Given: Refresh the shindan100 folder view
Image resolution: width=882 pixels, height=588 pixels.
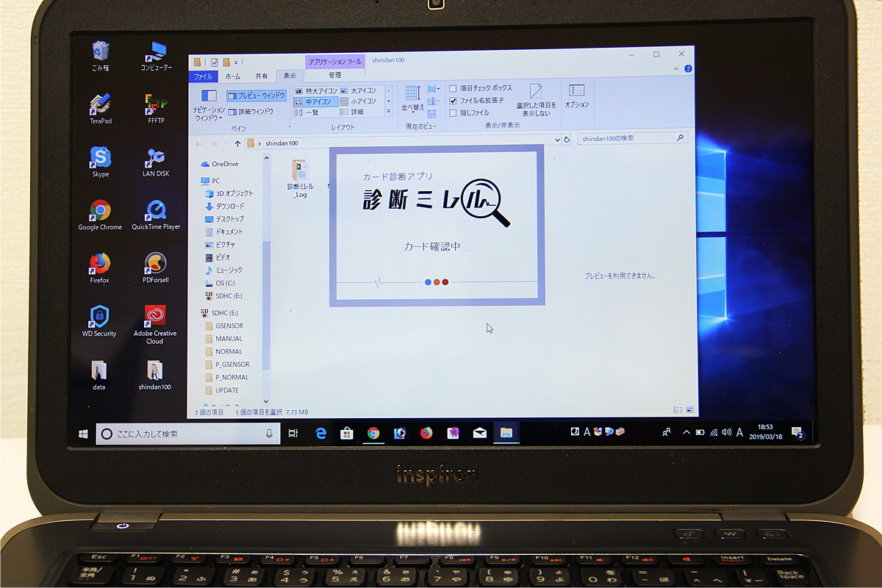Looking at the screenshot, I should click(x=567, y=139).
